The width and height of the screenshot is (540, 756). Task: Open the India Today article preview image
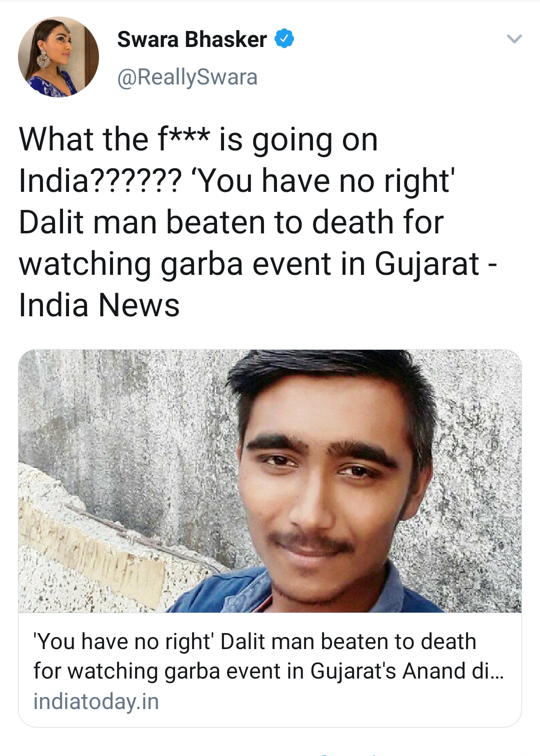[x=270, y=481]
